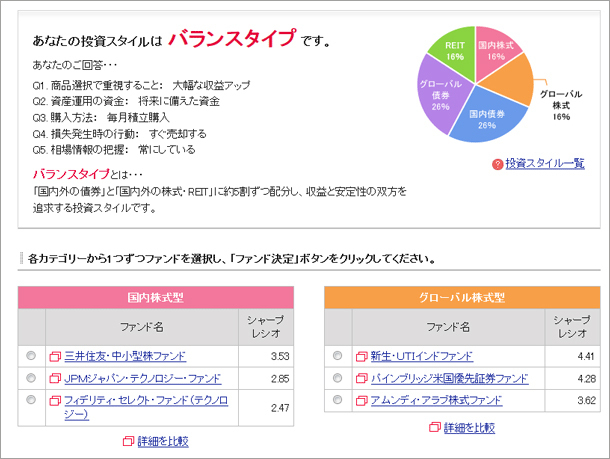Viewport: 610px width, 459px height.
Task: Open the 投資スタイル一覧 link
Action: tap(545, 163)
